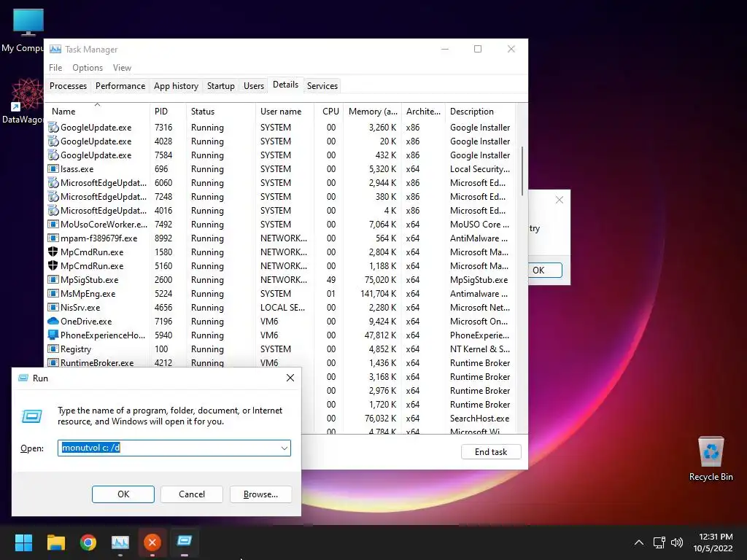This screenshot has height=560, width=747.
Task: Sort by the Status column header
Action: (220, 112)
